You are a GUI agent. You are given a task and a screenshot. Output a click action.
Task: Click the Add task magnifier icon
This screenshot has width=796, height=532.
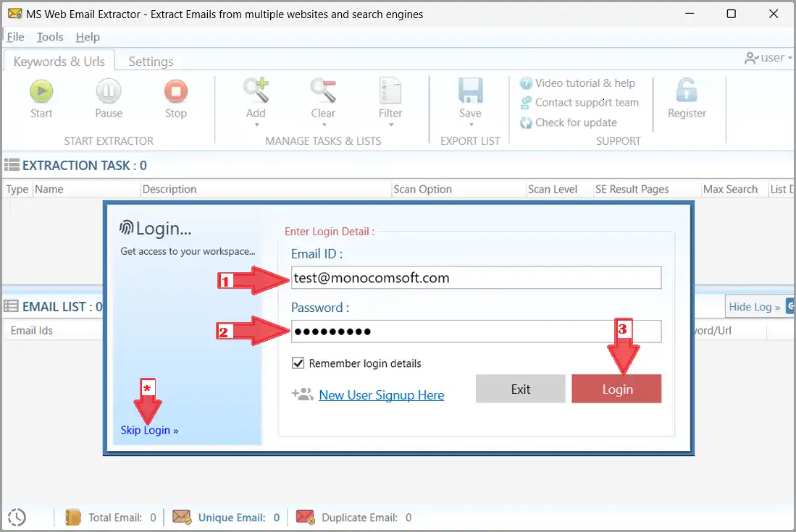pos(256,90)
